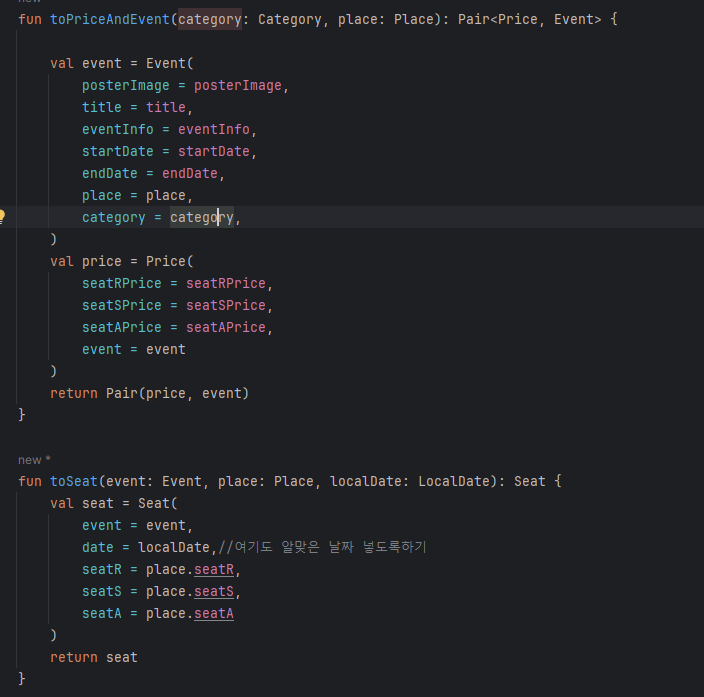Click the 'new *' hint above toSeat

tap(34, 460)
